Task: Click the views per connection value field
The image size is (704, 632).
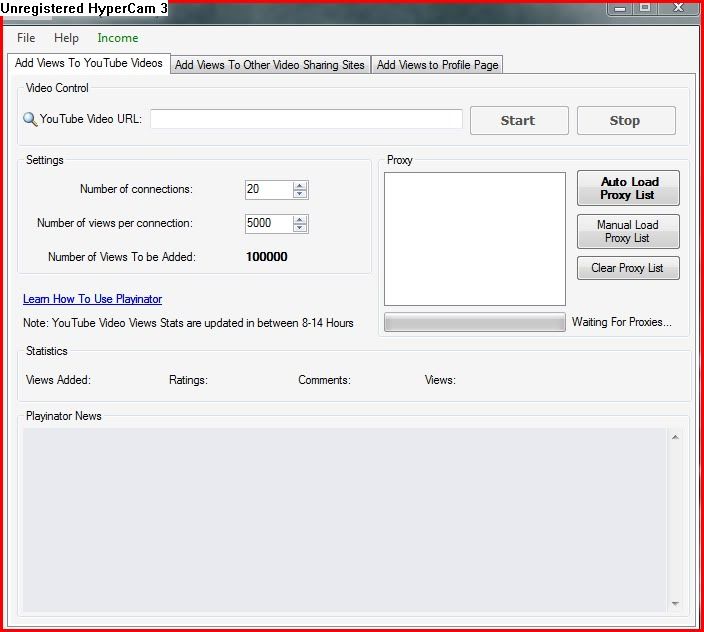Action: pos(268,224)
